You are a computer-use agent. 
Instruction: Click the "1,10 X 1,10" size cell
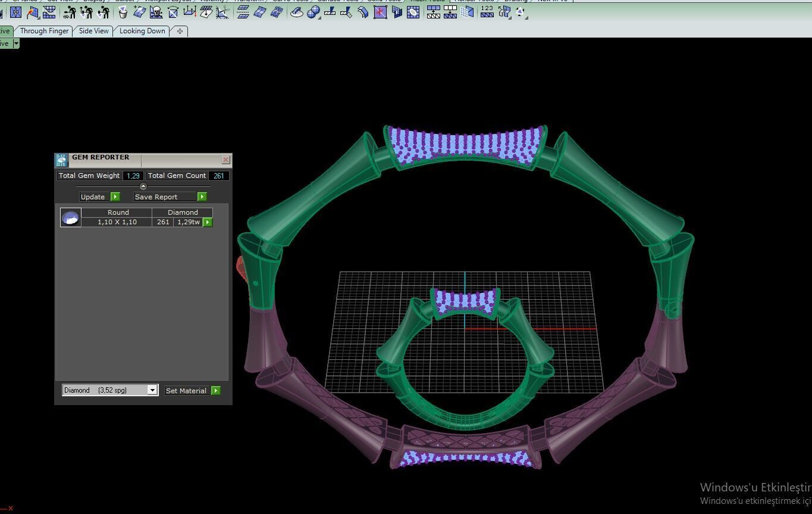[117, 222]
